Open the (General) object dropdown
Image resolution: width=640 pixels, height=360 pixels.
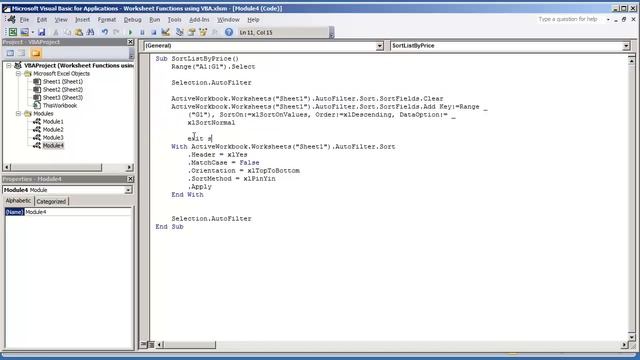click(379, 46)
